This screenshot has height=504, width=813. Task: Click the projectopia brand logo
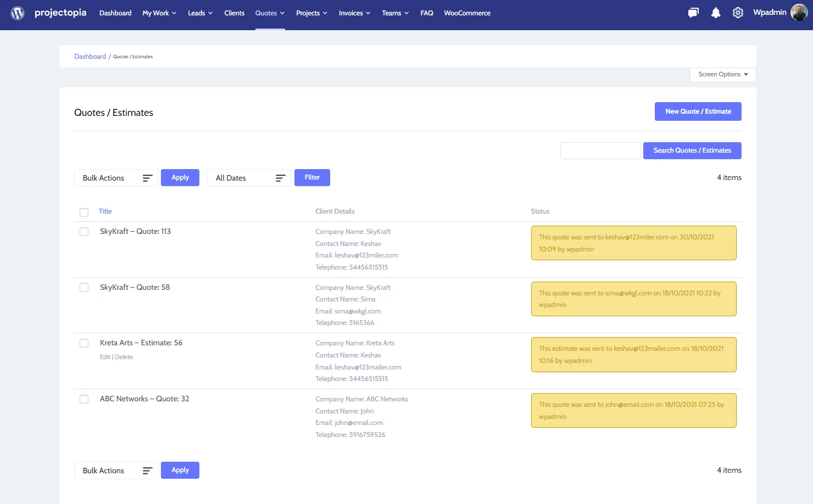(x=60, y=13)
